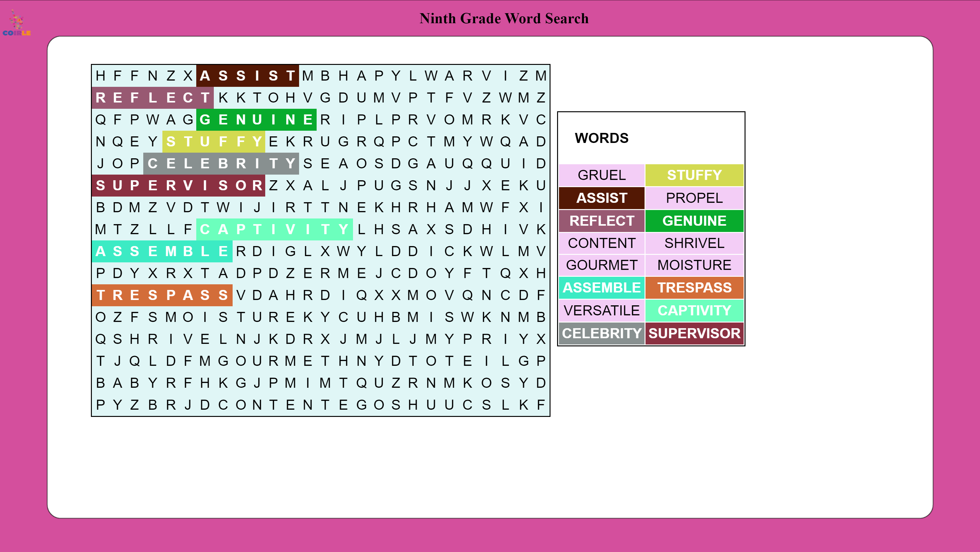Click the WORDS heading
The image size is (980, 552).
click(x=602, y=138)
